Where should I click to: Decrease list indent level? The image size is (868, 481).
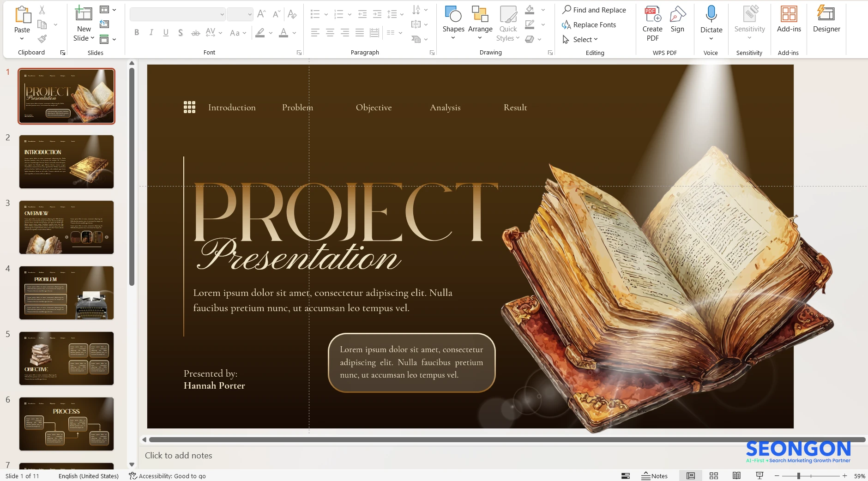pos(362,14)
